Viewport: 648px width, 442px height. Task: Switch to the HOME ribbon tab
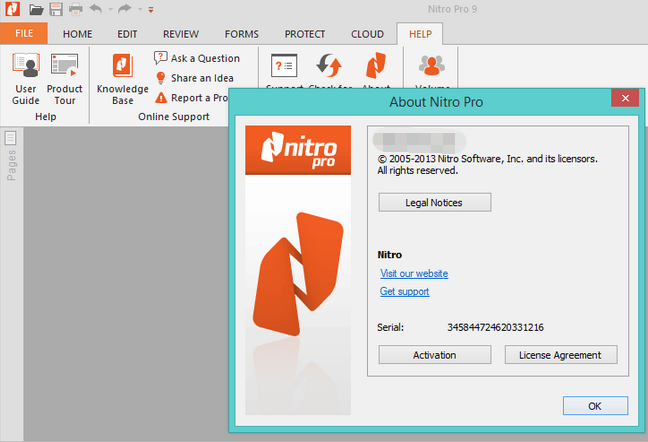click(x=78, y=34)
